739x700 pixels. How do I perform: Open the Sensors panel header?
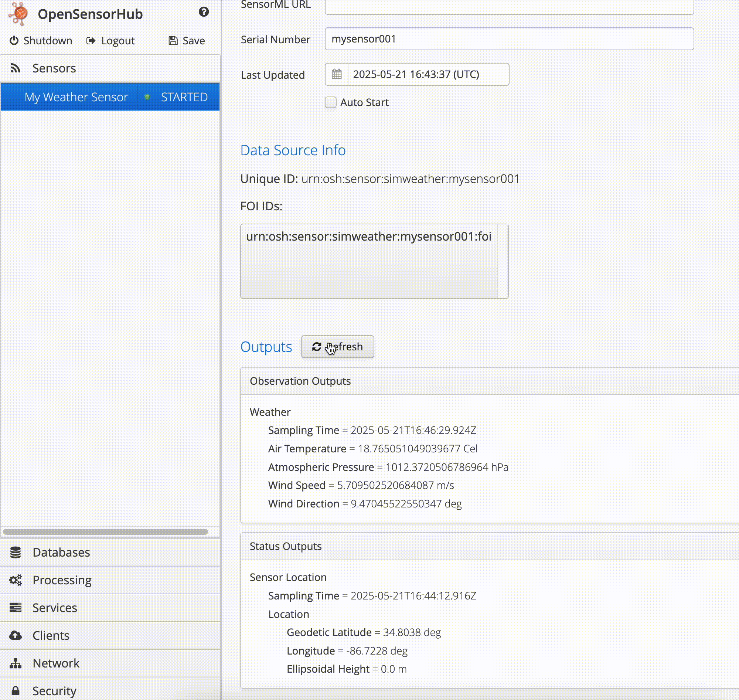[54, 68]
